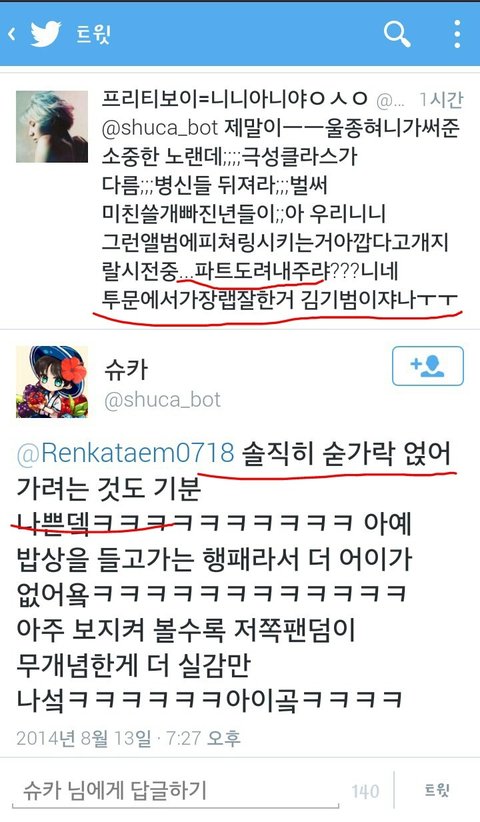Image resolution: width=480 pixels, height=822 pixels.
Task: Select 슈카's main tweet text
Action: (233, 577)
